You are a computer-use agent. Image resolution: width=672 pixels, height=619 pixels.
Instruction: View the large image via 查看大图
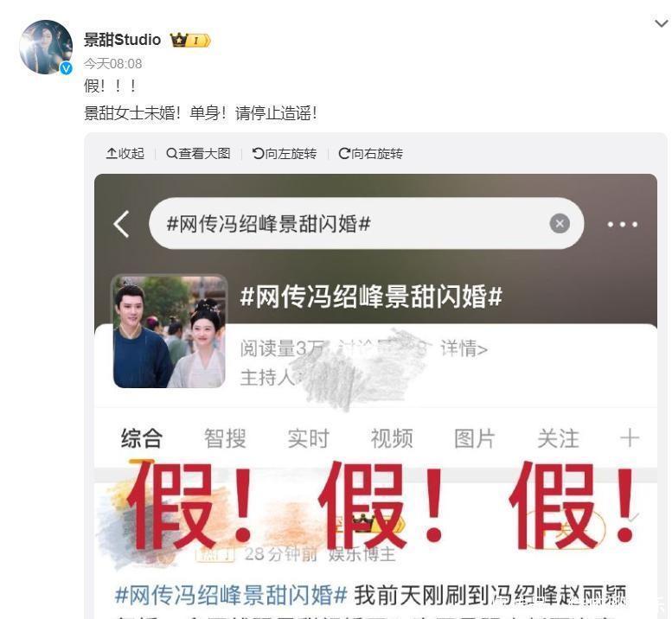[x=198, y=153]
